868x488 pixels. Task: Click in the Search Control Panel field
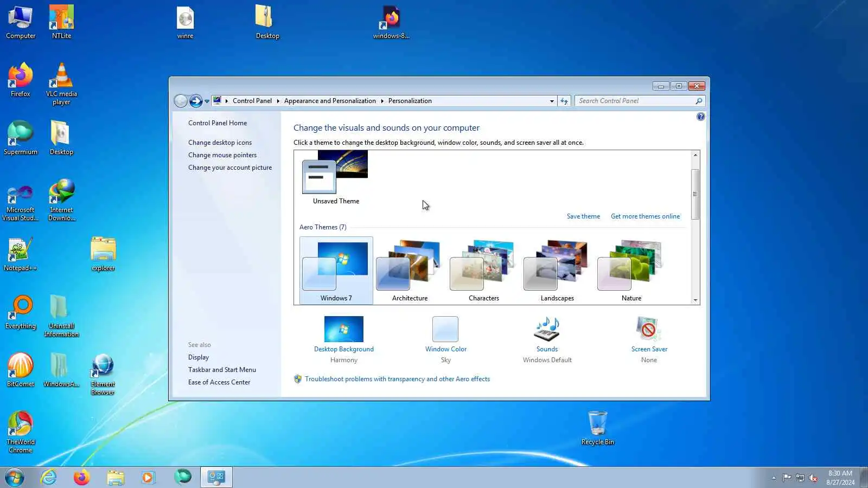tap(635, 101)
